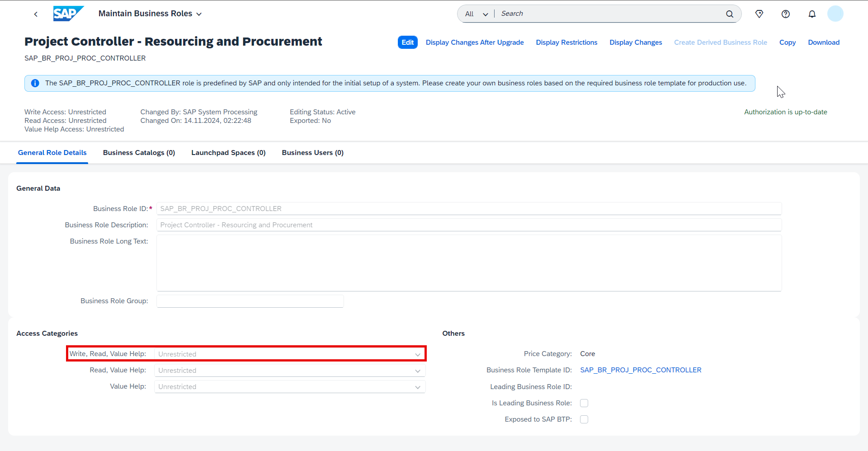Click the magnifier search icon
This screenshot has height=451, width=868.
[x=730, y=14]
